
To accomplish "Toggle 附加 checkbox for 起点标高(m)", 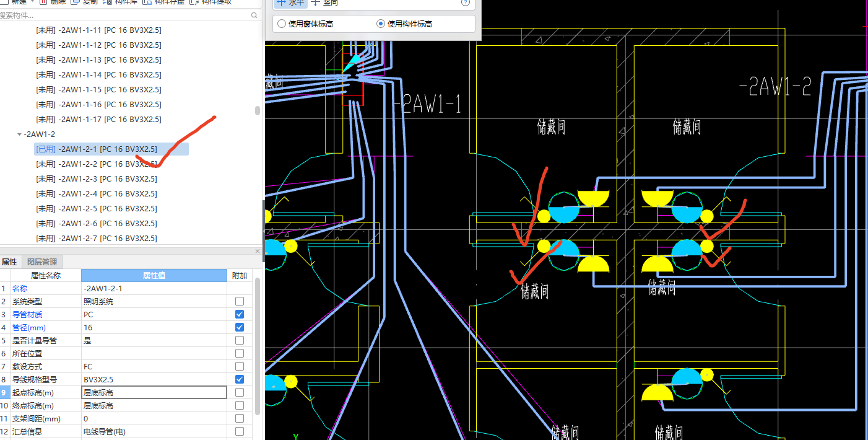I will click(240, 392).
